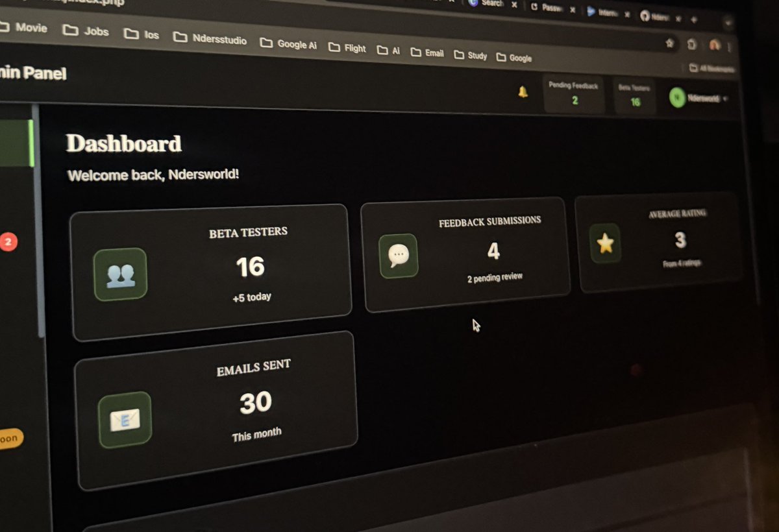Screen dimensions: 779x532
Task: Click the Ndersworld username in header
Action: pos(703,98)
